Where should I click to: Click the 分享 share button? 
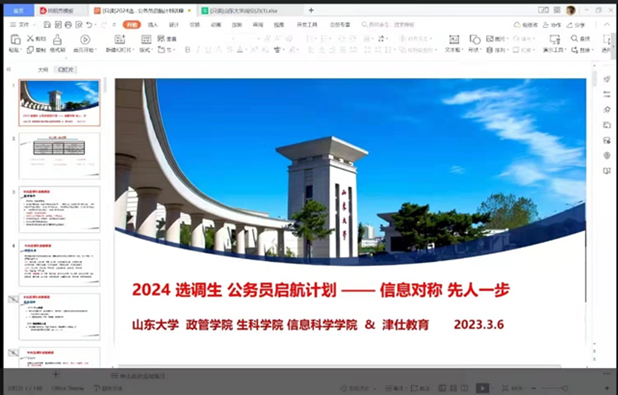click(x=576, y=25)
